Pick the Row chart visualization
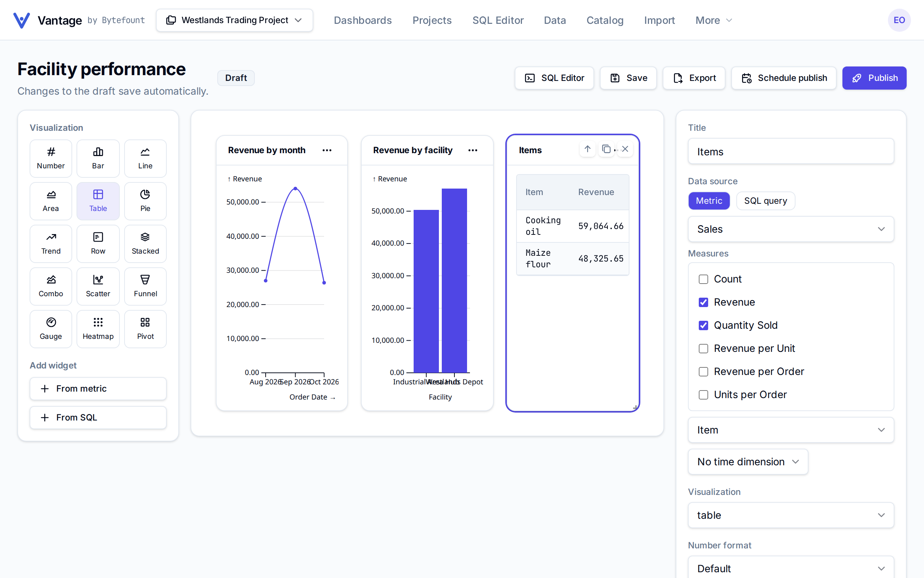This screenshot has width=924, height=578. coord(98,243)
